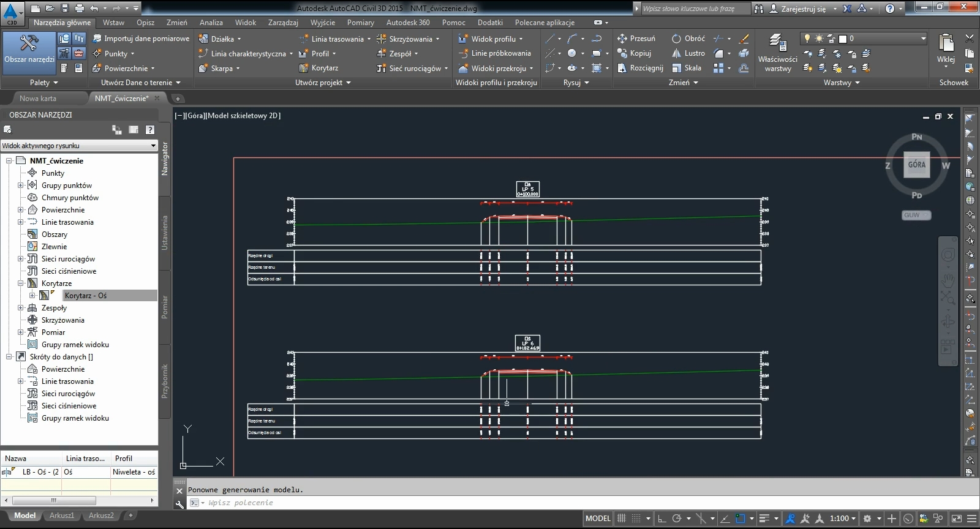
Task: Toggle the grid display in status bar
Action: coord(622,519)
